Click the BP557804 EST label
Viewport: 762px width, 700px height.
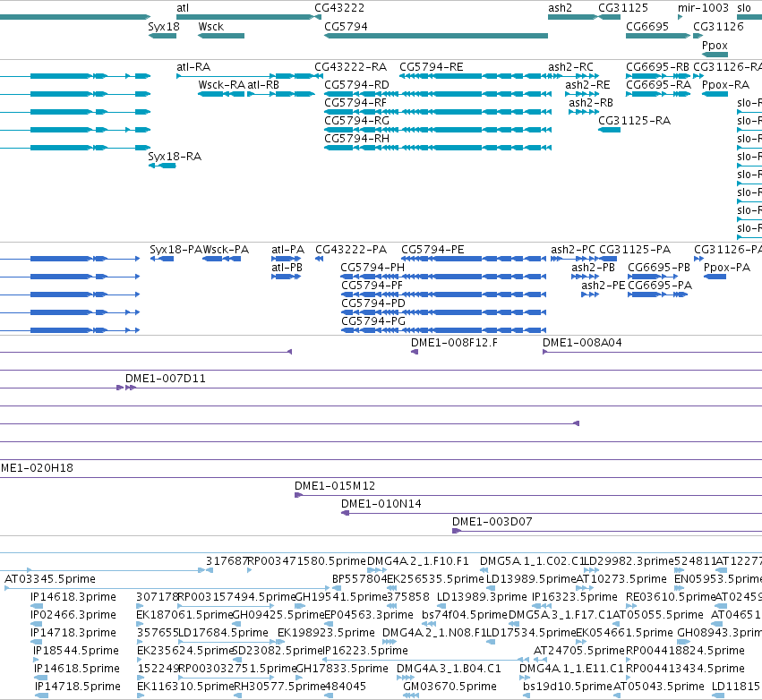coord(360,579)
